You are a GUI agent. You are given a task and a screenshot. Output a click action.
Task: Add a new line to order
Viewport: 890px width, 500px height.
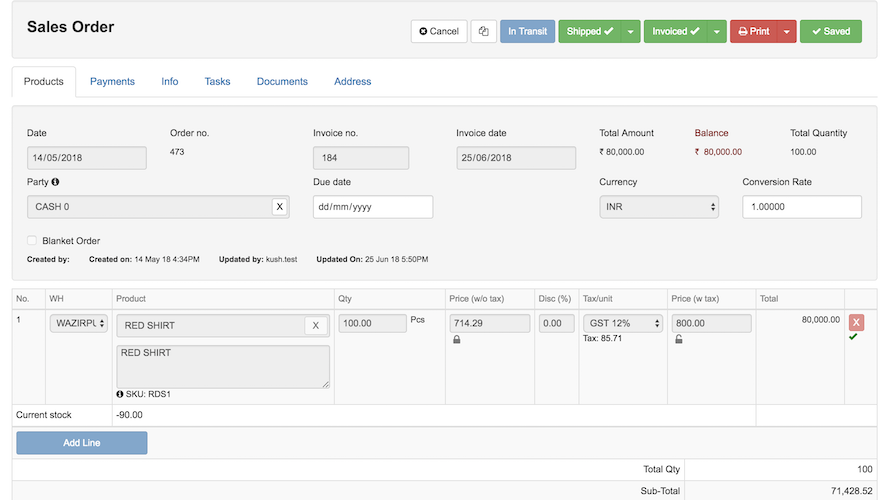(x=82, y=443)
